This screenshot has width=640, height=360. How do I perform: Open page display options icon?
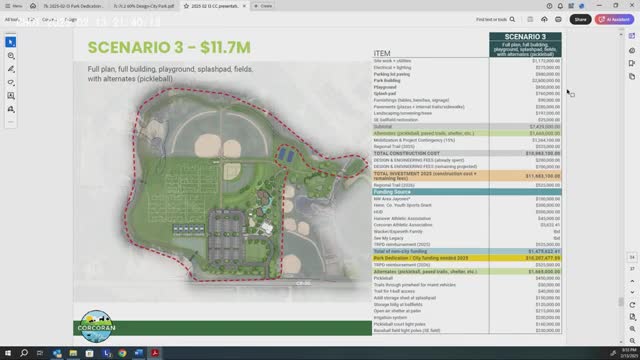coord(632,317)
